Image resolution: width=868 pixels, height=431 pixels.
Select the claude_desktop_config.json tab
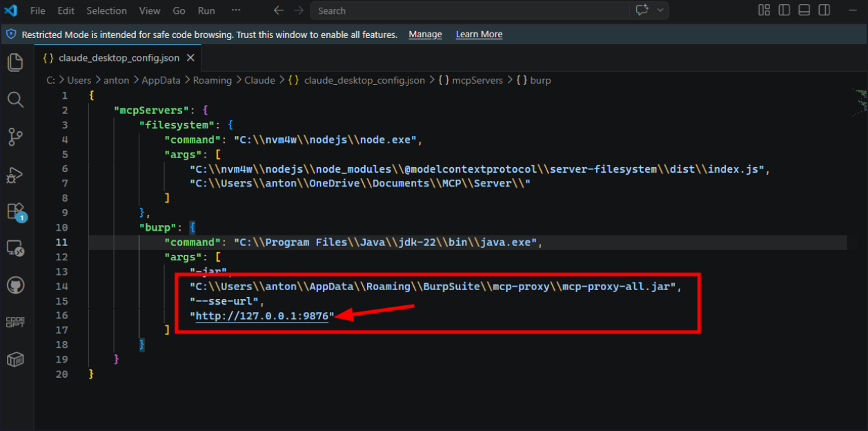click(114, 58)
